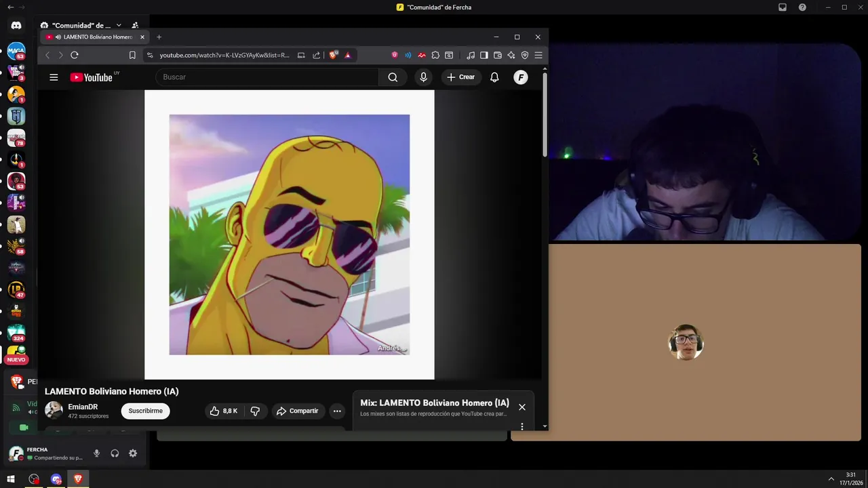Open Brave browser from the taskbar
Image resolution: width=868 pixels, height=488 pixels.
(x=78, y=479)
